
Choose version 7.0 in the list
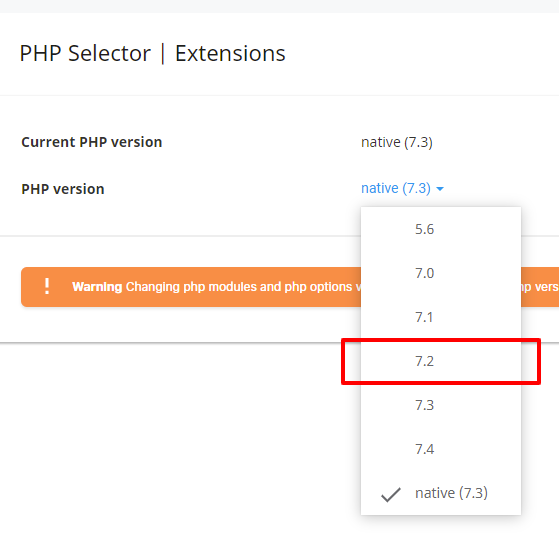tap(441, 273)
